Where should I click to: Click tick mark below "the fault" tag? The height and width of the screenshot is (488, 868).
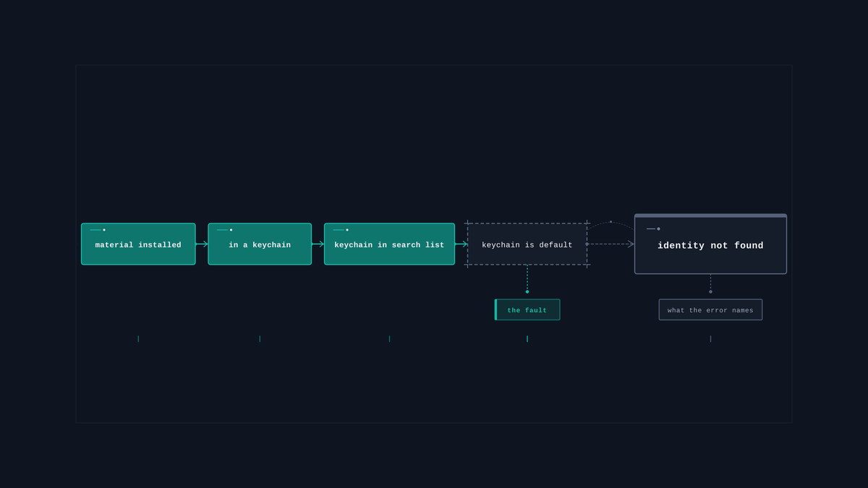527,338
